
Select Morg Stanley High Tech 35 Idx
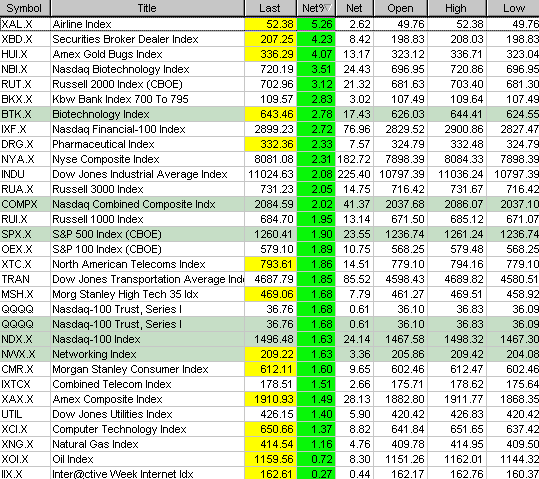pos(125,294)
